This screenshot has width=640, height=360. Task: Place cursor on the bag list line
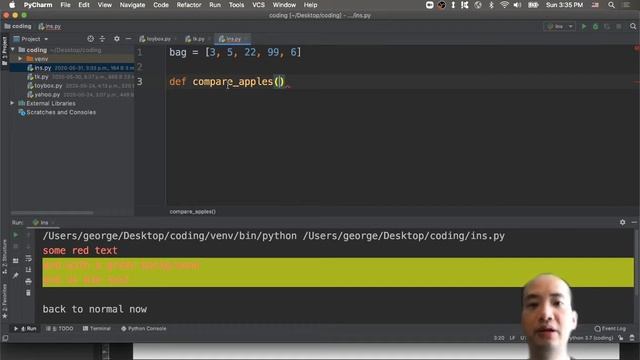(235, 52)
